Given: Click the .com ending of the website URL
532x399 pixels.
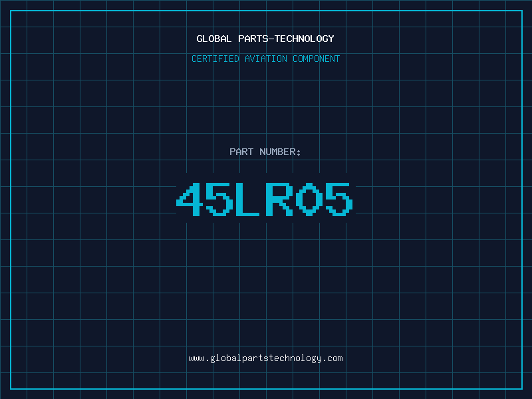Looking at the screenshot, I should tap(332, 358).
